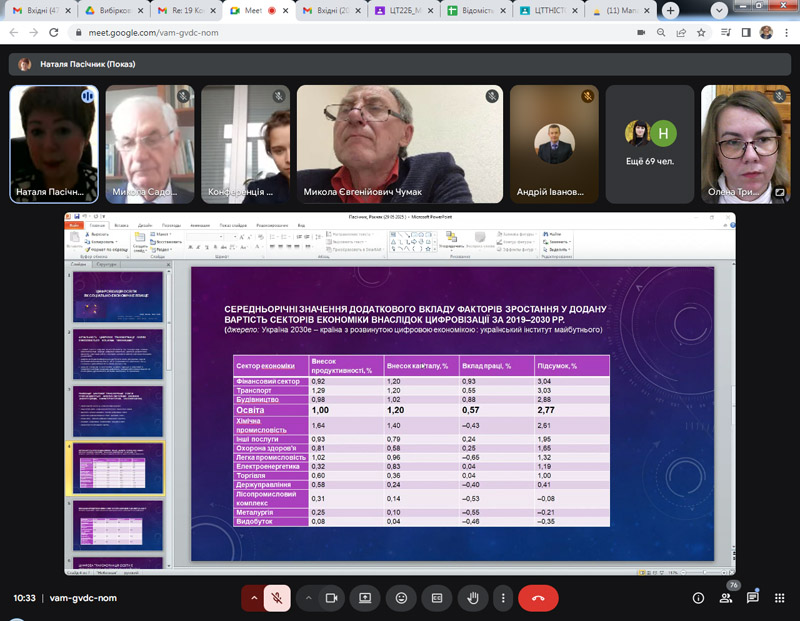The image size is (800, 621).
Task: Turn on captions
Action: 437,598
